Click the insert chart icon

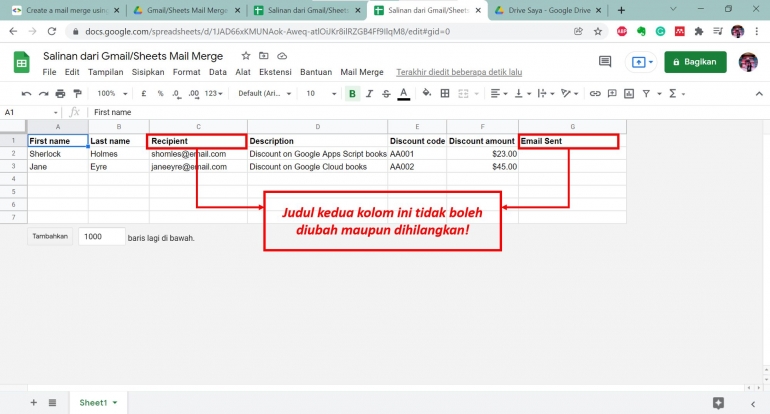pyautogui.click(x=629, y=93)
